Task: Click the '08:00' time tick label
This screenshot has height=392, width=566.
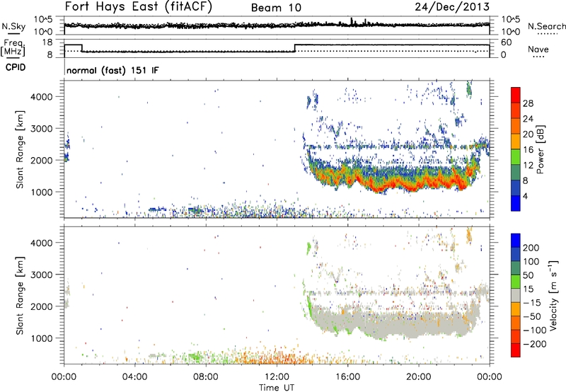Action: 206,377
